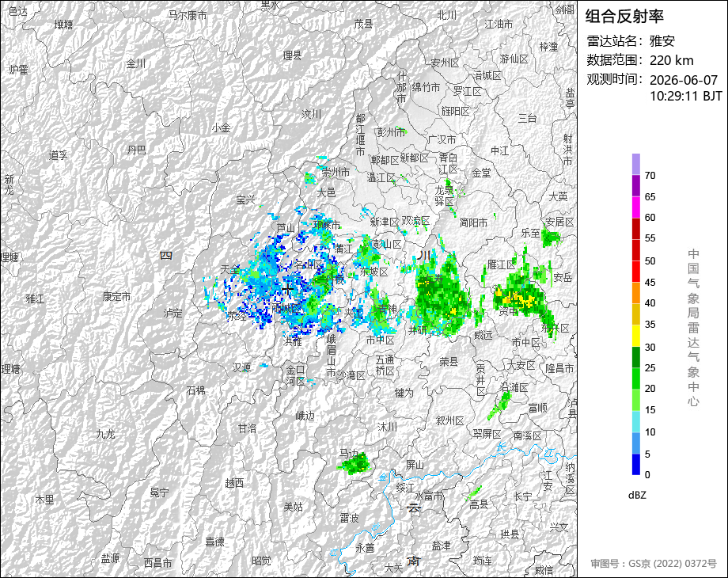Click the 水富市 city label

click(430, 496)
